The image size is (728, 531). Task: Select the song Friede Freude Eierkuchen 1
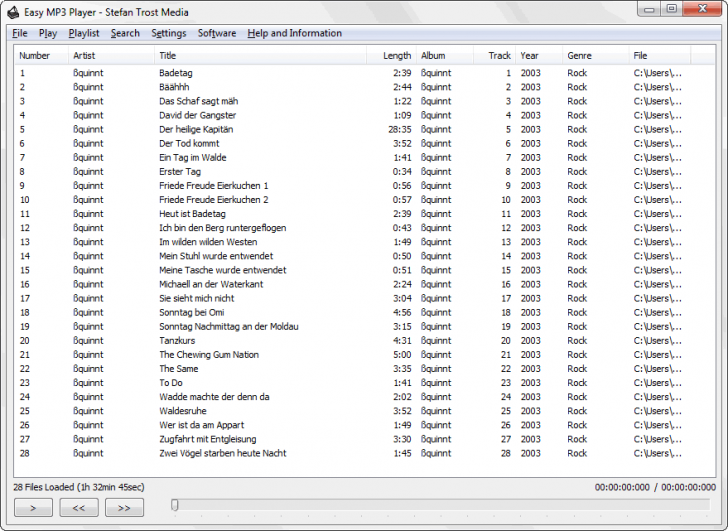[x=214, y=186]
